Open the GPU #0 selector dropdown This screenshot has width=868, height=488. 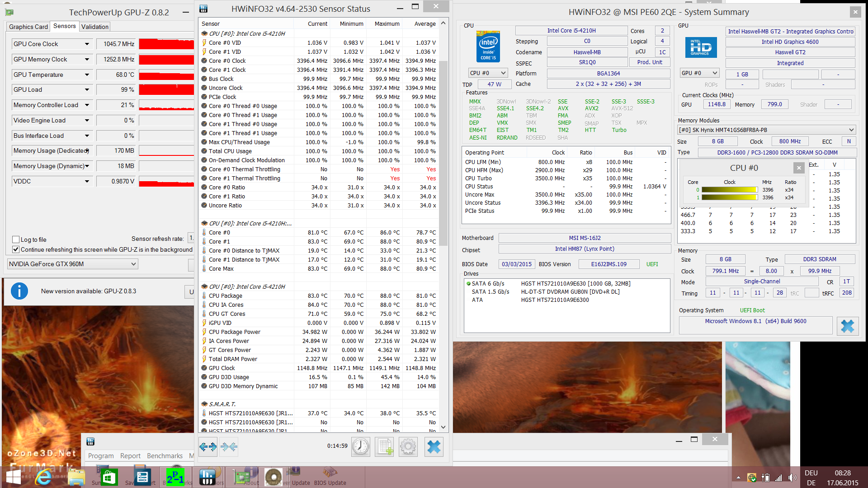(x=699, y=73)
